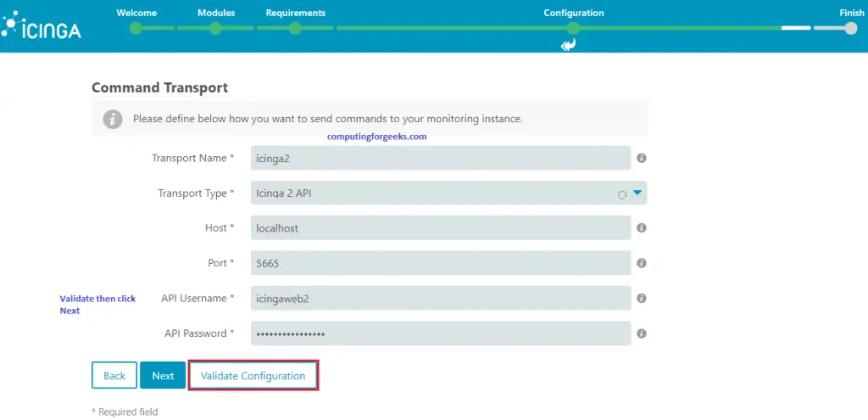Image resolution: width=868 pixels, height=420 pixels.
Task: Click the Back button
Action: tap(114, 375)
